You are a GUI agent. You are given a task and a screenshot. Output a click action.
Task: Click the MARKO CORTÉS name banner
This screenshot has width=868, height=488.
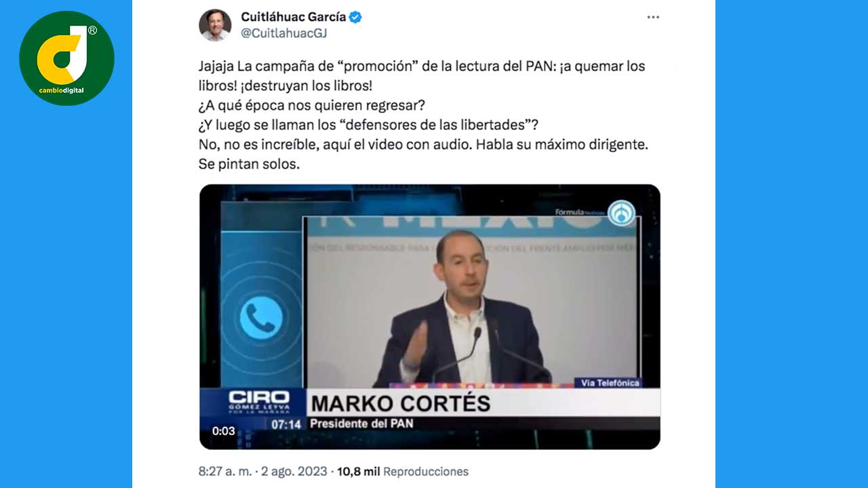(400, 403)
